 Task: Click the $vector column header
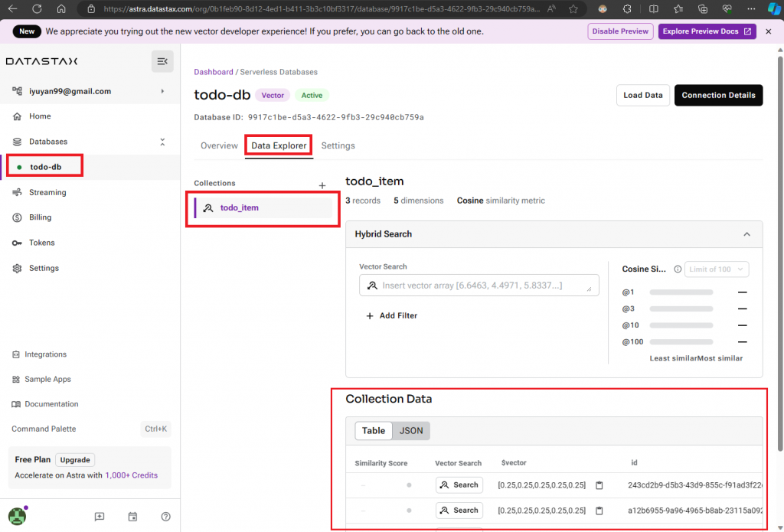click(x=514, y=462)
